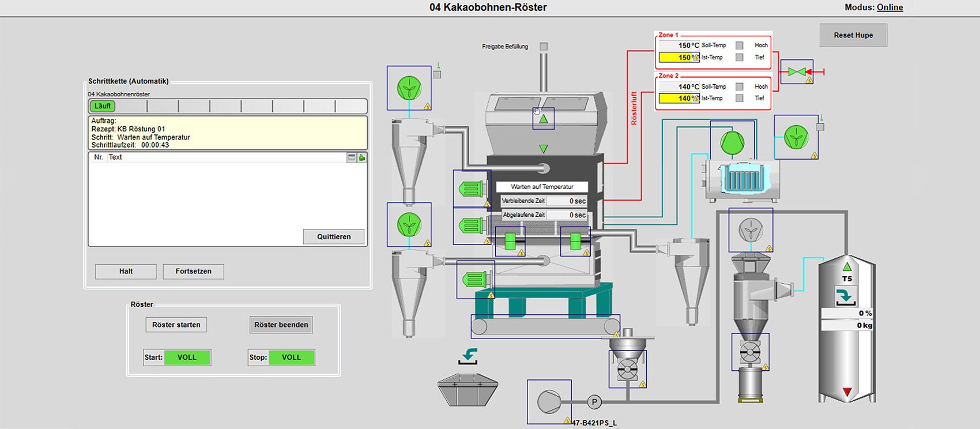Screen dimensions: 980x429
Task: Click the Zone 2 Soll-Temp value field
Action: tap(679, 86)
